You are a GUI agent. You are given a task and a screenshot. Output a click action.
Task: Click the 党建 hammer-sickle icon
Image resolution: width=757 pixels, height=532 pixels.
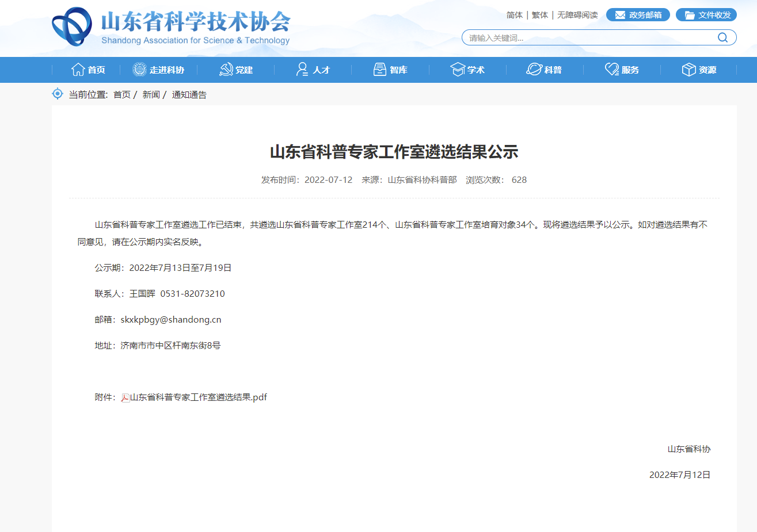tap(226, 70)
